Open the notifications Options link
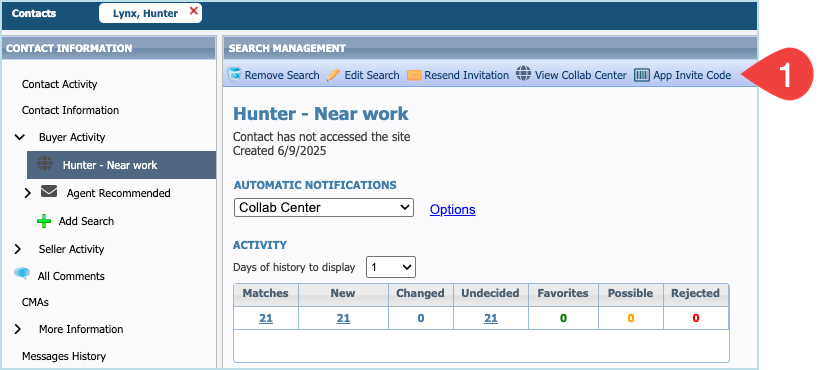 click(452, 209)
